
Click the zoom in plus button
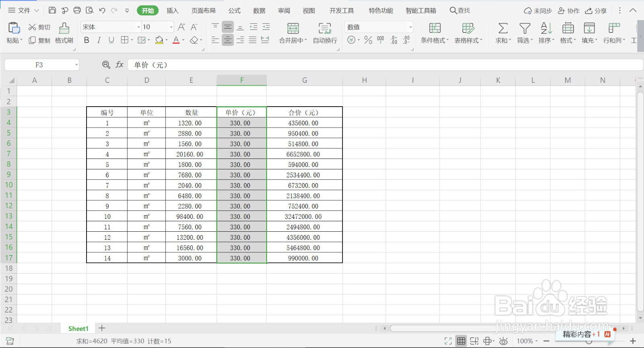pos(633,341)
